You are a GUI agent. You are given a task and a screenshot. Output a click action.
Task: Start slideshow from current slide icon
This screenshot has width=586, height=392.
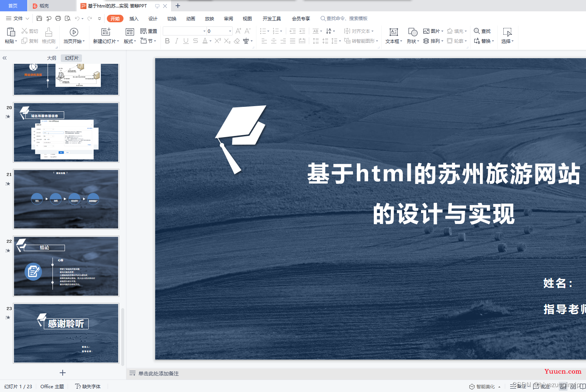74,32
